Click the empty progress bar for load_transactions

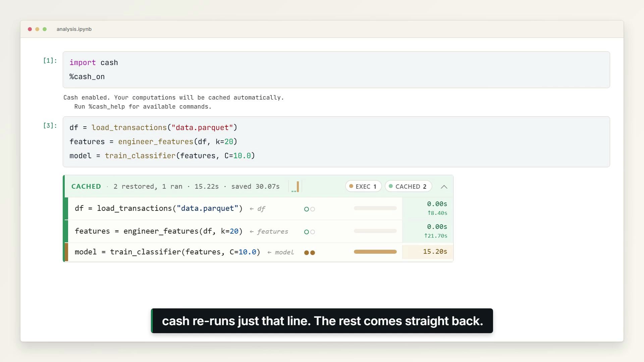[x=375, y=208]
